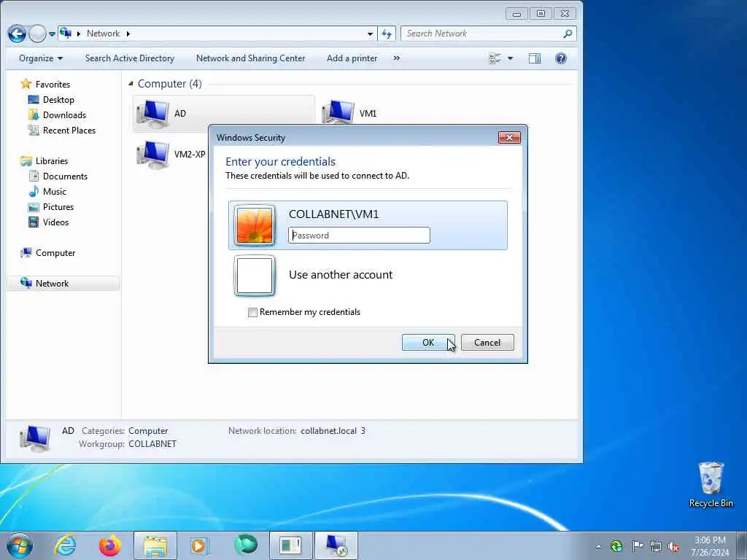
Task: Click the taskbar clock 3:06 PM
Action: [710, 546]
